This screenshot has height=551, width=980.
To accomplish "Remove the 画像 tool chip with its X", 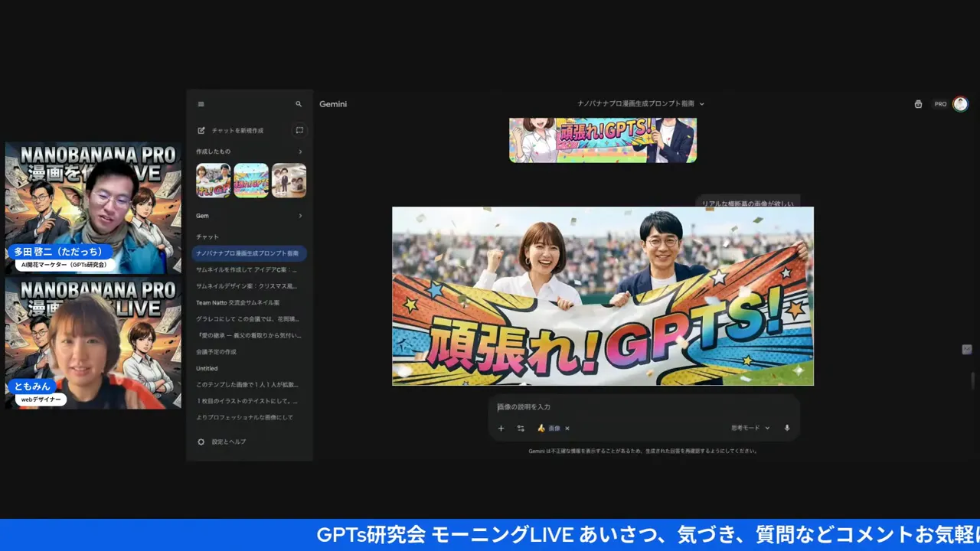I will [x=567, y=429].
